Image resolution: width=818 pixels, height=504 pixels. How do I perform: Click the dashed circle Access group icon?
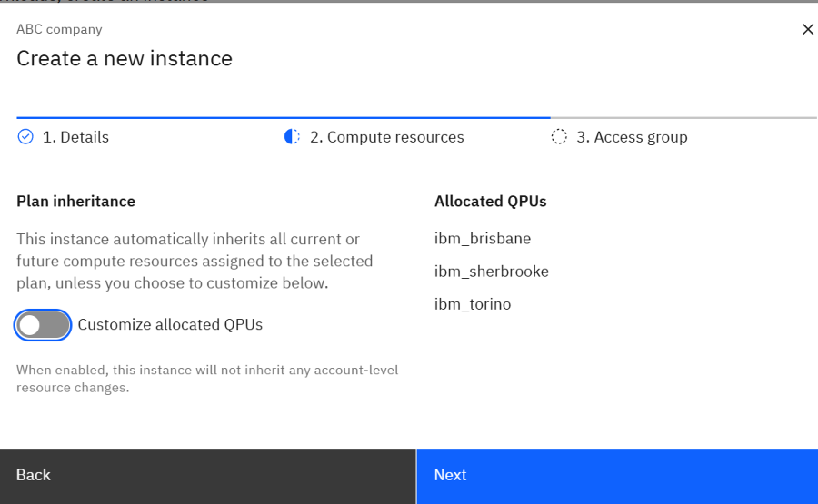pyautogui.click(x=559, y=136)
